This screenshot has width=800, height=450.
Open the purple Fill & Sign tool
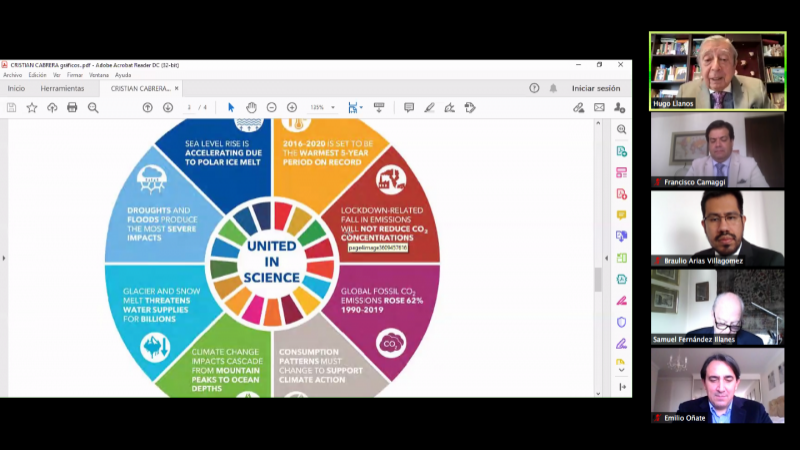point(621,344)
